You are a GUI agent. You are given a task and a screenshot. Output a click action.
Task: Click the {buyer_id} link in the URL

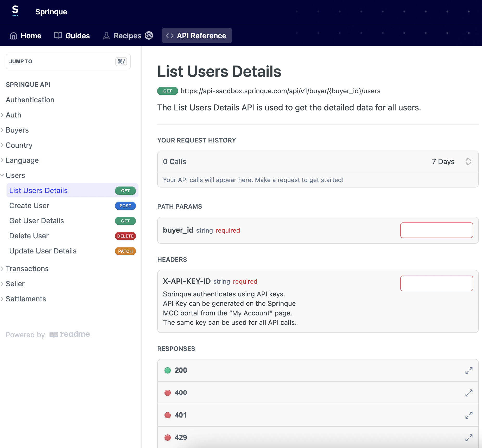(345, 91)
